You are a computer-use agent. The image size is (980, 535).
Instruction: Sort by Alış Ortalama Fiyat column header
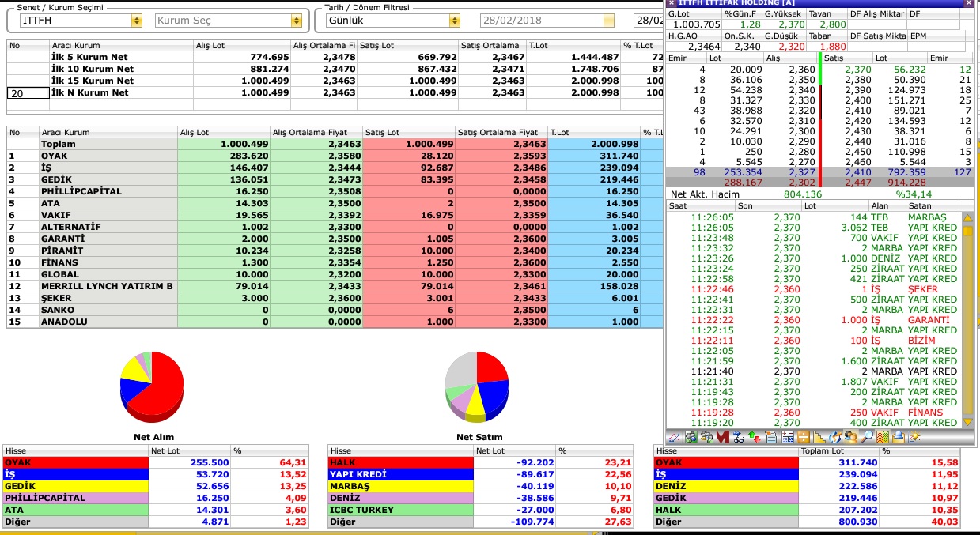click(x=316, y=132)
